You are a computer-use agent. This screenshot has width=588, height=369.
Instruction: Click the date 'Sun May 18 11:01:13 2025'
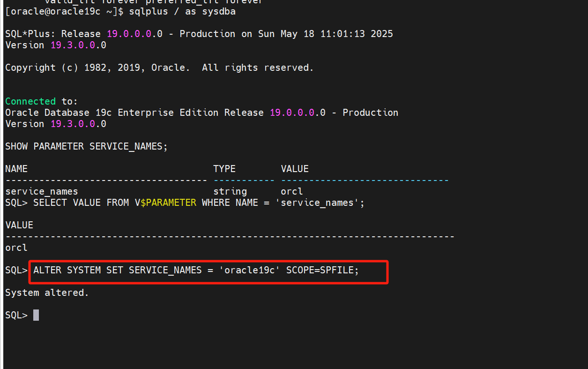[x=326, y=34]
